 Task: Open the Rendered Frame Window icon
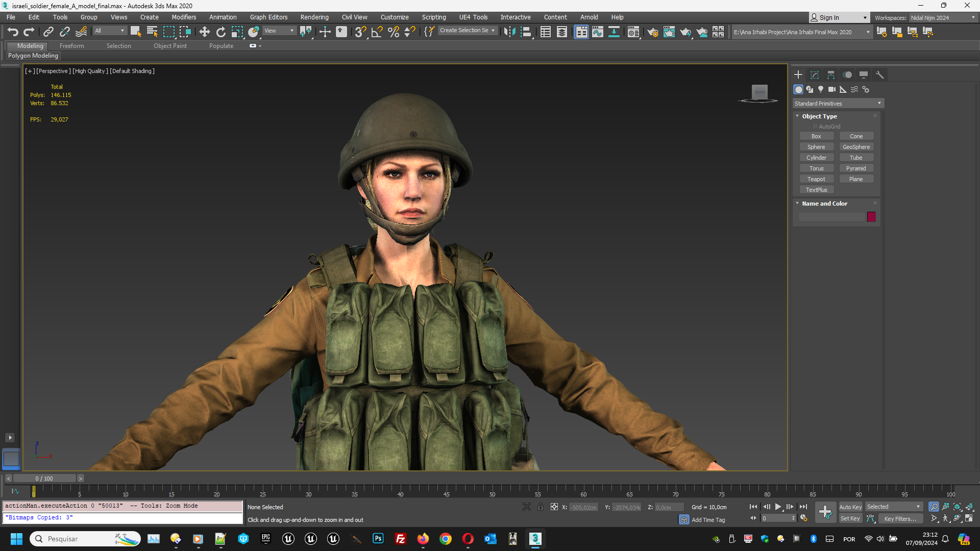coord(669,32)
